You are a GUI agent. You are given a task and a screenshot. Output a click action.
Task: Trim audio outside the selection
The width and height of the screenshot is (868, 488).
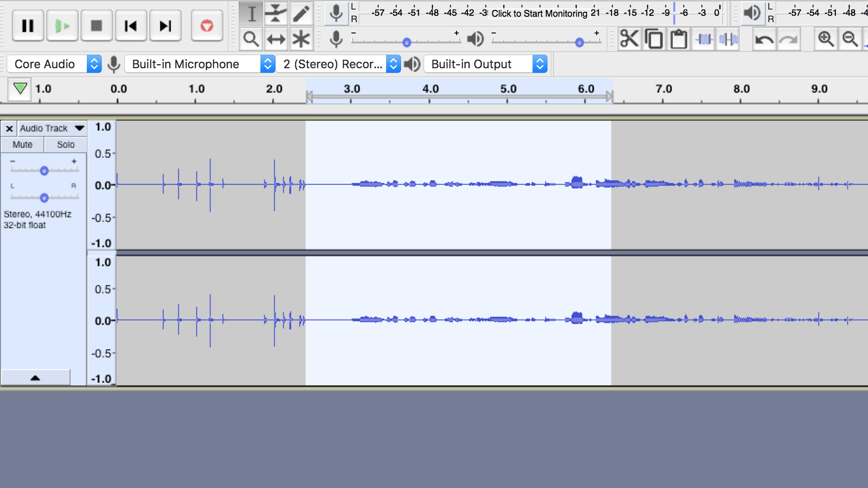pos(703,39)
